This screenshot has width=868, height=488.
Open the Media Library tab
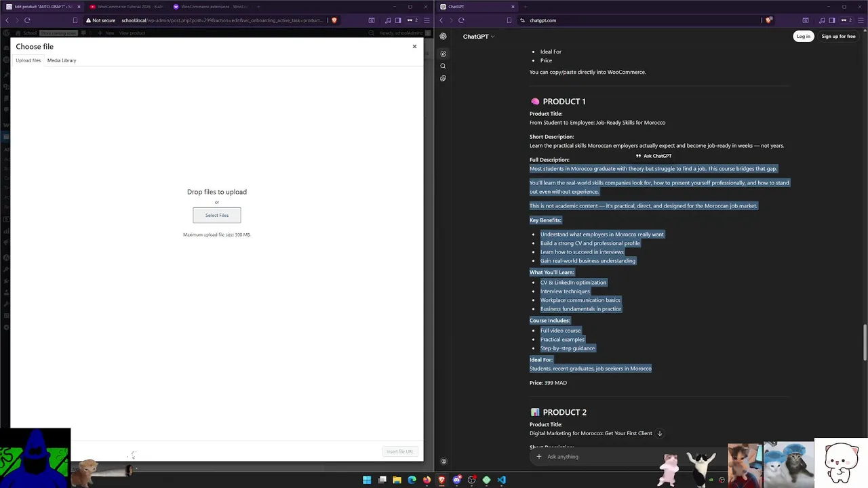(x=62, y=60)
